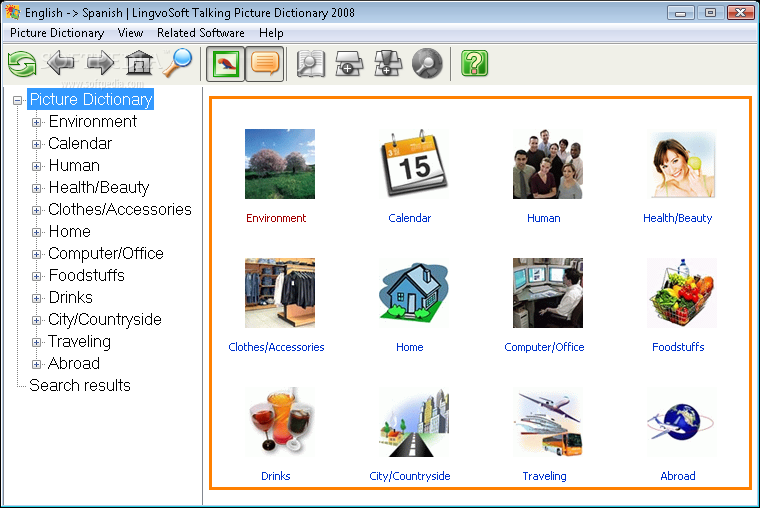Select Search results in the tree
760x508 pixels.
coord(80,385)
